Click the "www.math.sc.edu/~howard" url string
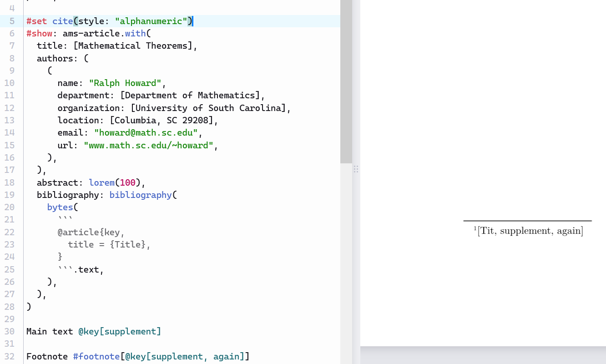Screen dimensions: 606x364 [x=148, y=145]
